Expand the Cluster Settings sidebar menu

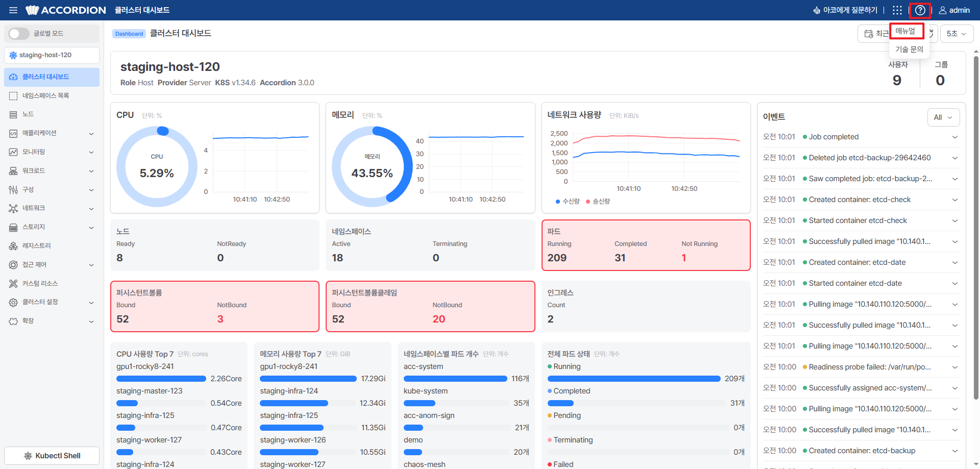click(x=52, y=302)
